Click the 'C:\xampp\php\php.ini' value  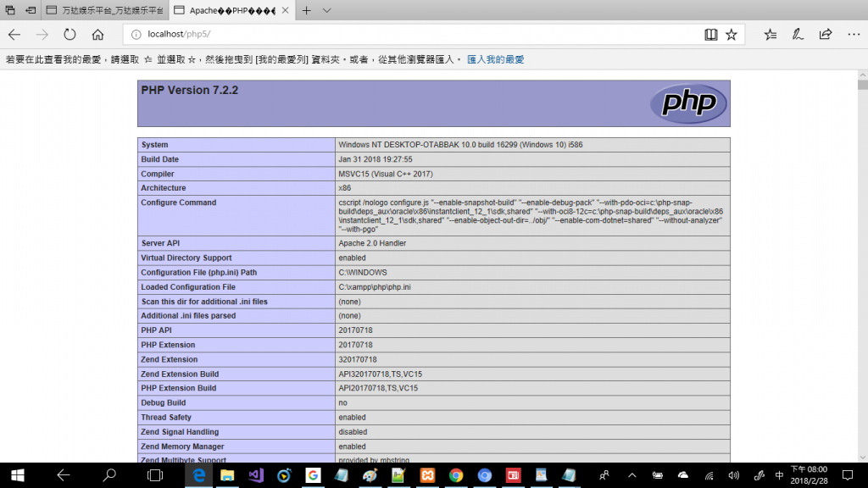click(x=374, y=287)
